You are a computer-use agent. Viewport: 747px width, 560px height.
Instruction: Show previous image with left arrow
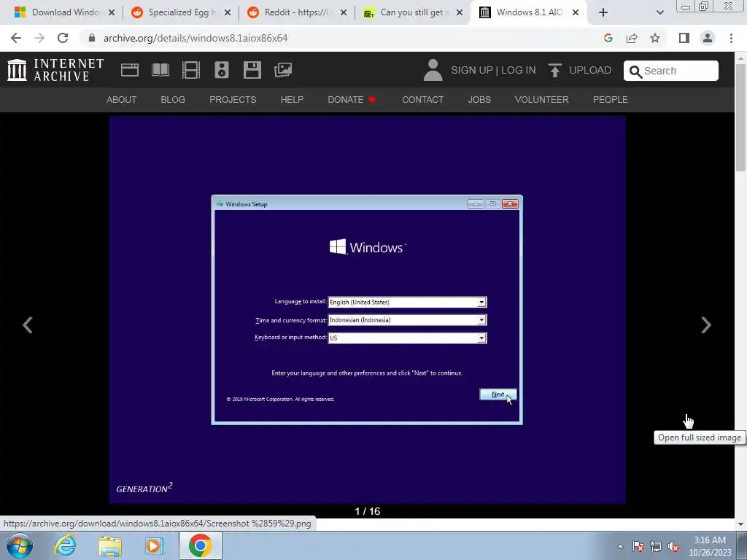pyautogui.click(x=28, y=325)
